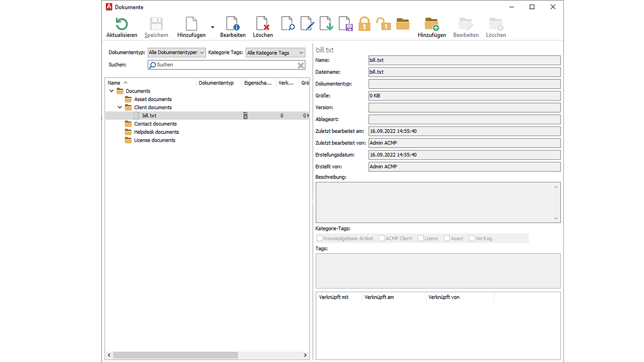The width and height of the screenshot is (644, 362).
Task: Click the Speichern floppy disk icon
Action: [156, 24]
